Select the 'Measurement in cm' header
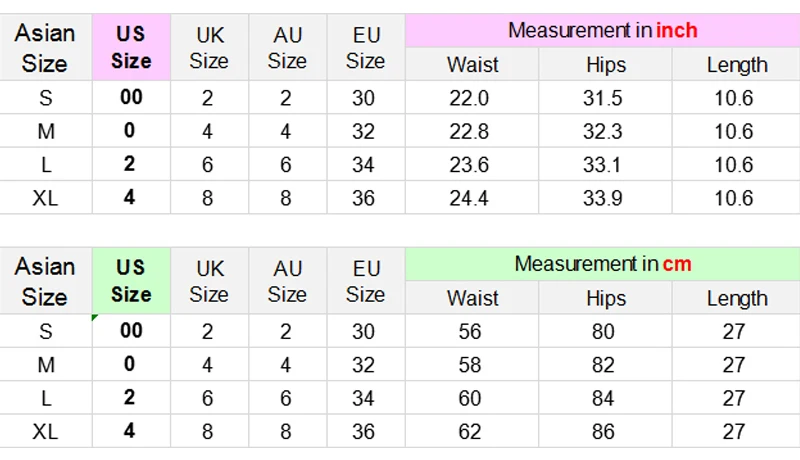 pyautogui.click(x=602, y=264)
